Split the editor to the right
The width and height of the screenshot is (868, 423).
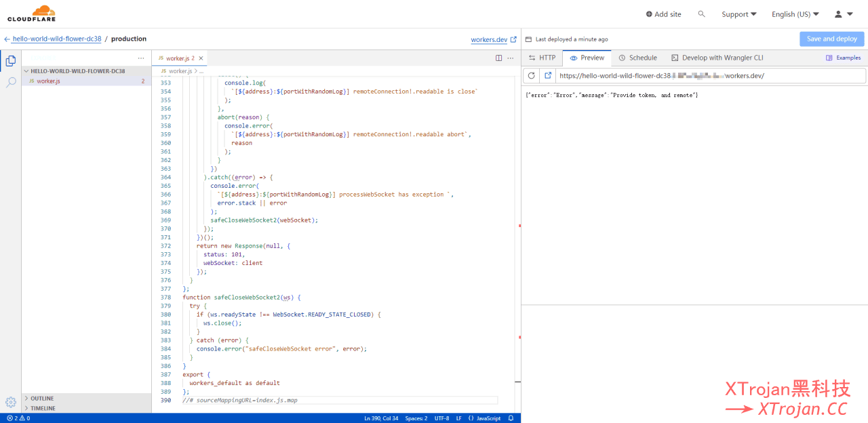(x=499, y=58)
